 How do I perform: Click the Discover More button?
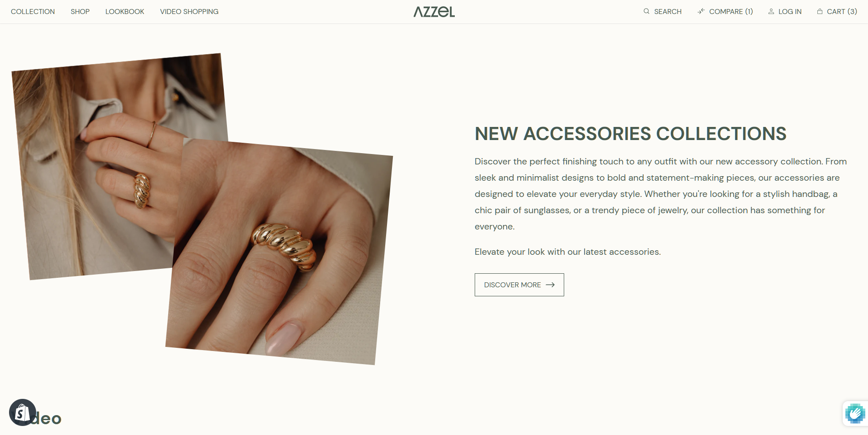coord(519,285)
